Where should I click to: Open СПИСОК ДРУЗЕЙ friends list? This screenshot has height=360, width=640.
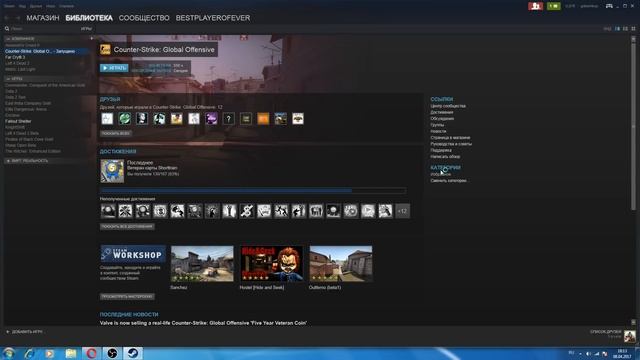tap(606, 332)
